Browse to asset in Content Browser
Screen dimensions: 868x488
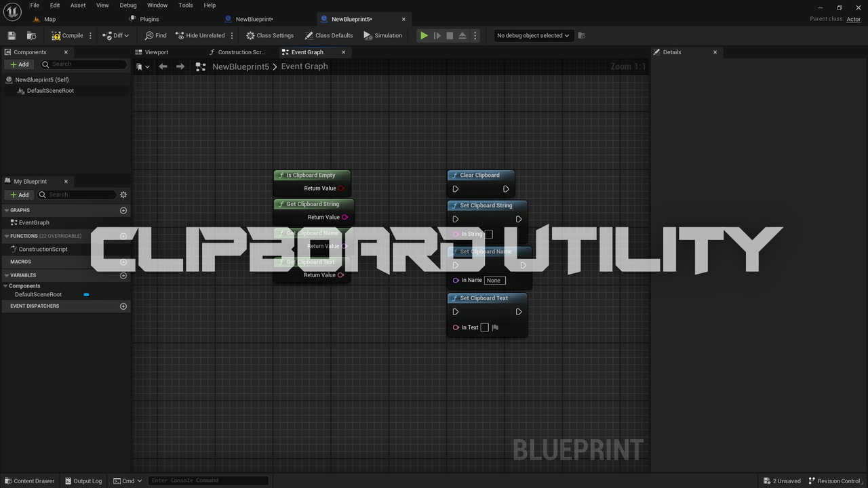tap(31, 35)
